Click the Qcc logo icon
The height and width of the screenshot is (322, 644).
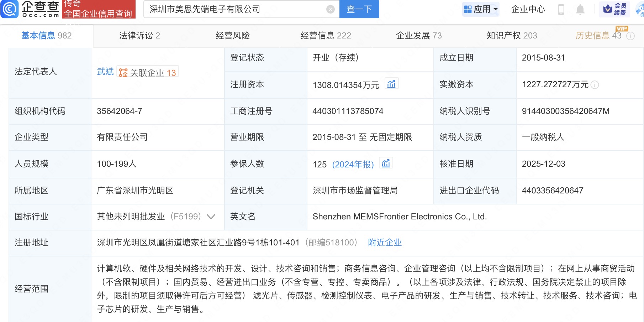click(x=10, y=9)
